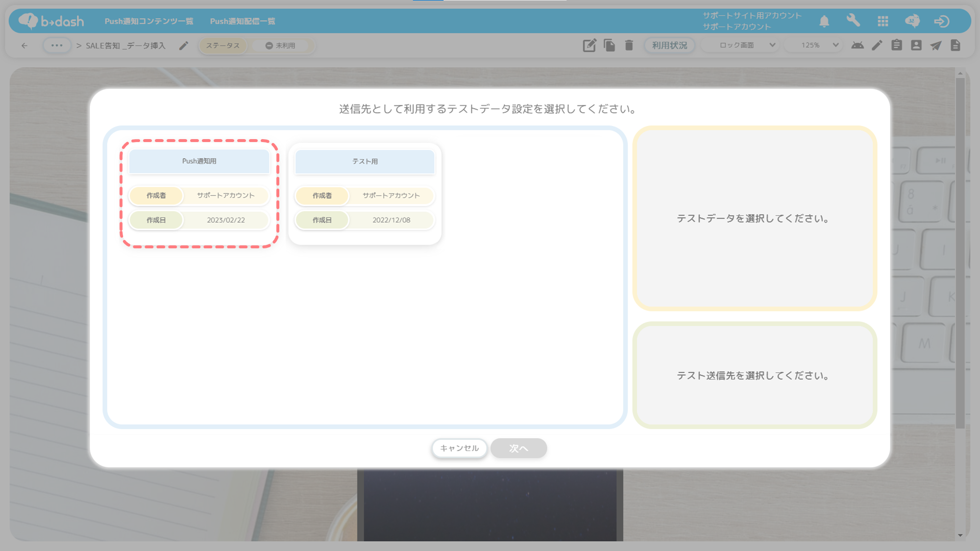The width and height of the screenshot is (980, 551).
Task: Click the notification bell icon
Action: pyautogui.click(x=824, y=21)
